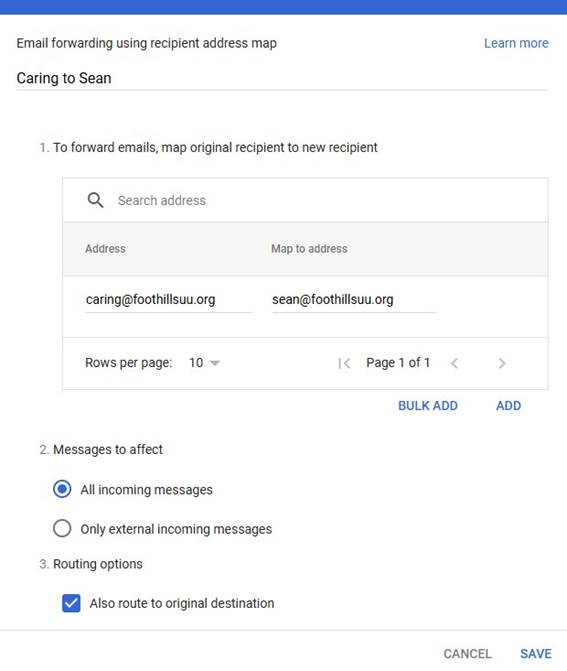The width and height of the screenshot is (567, 671).
Task: Sort by Address column header
Action: pyautogui.click(x=105, y=249)
